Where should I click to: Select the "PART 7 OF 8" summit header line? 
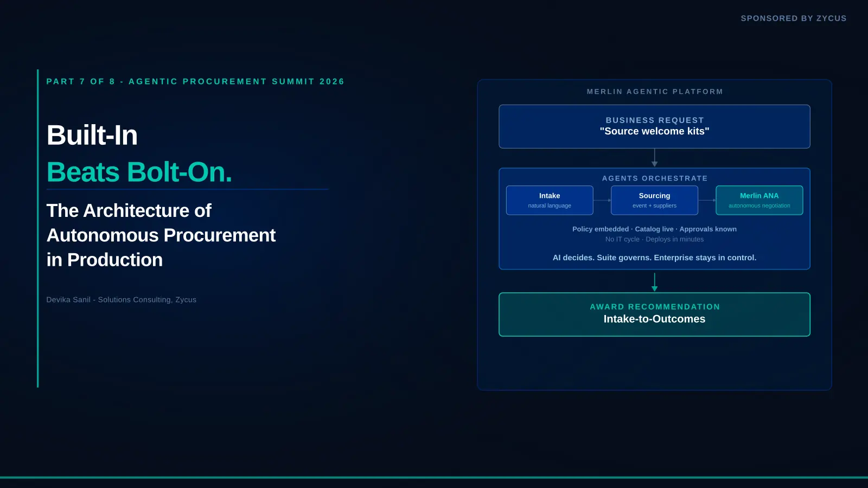tap(195, 81)
